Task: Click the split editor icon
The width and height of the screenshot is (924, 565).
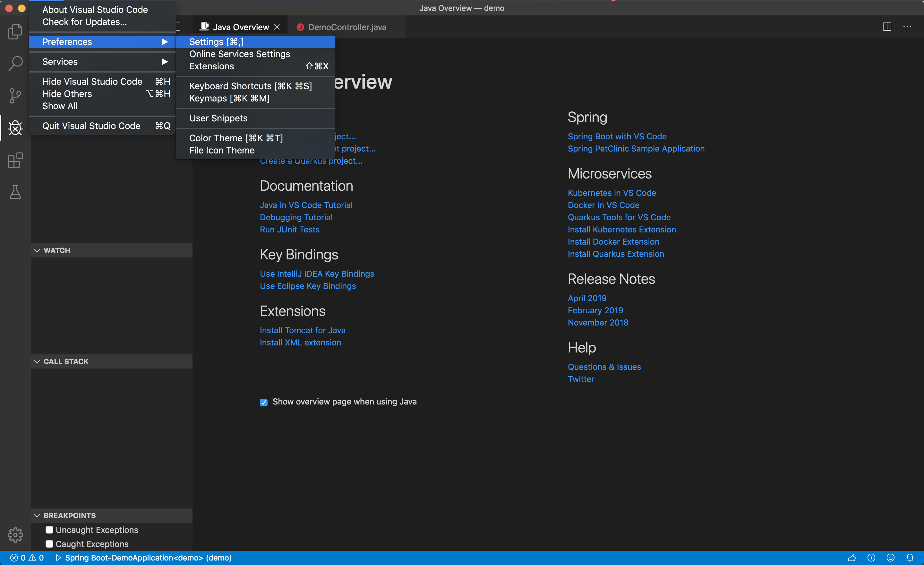Action: [x=887, y=27]
